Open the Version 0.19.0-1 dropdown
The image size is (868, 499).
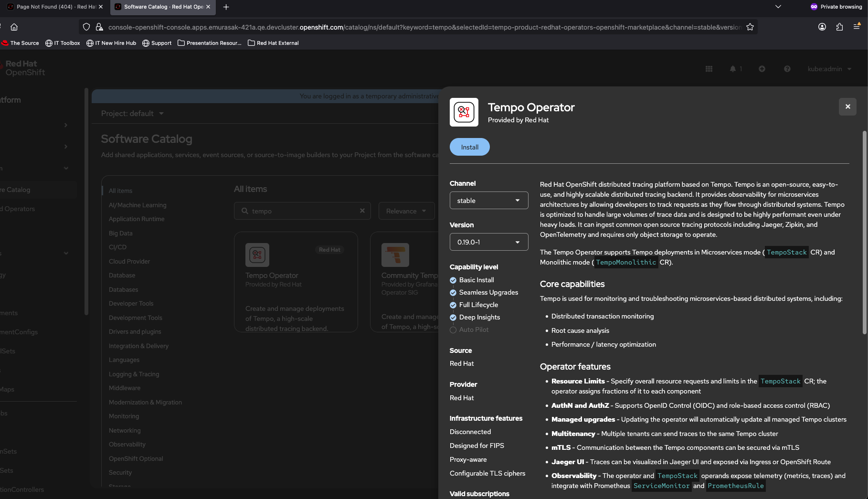pos(488,242)
